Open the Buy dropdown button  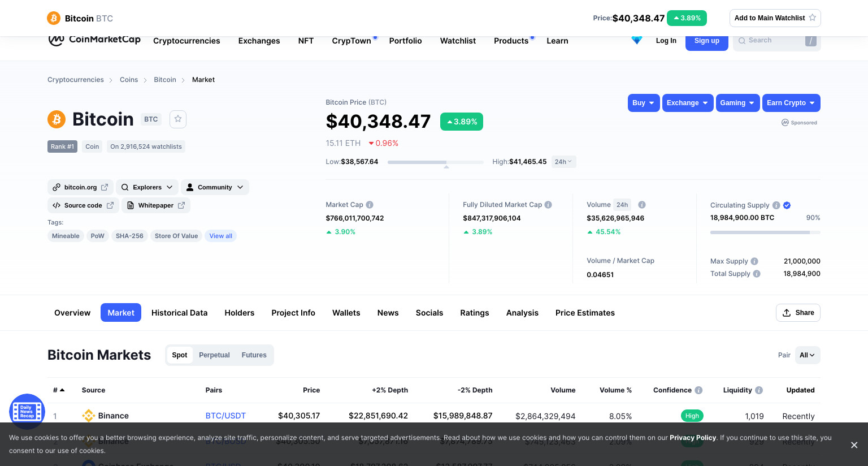[644, 103]
